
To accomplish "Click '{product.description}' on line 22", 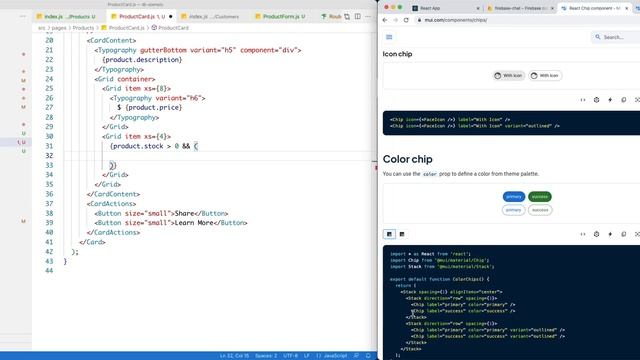I will point(142,60).
